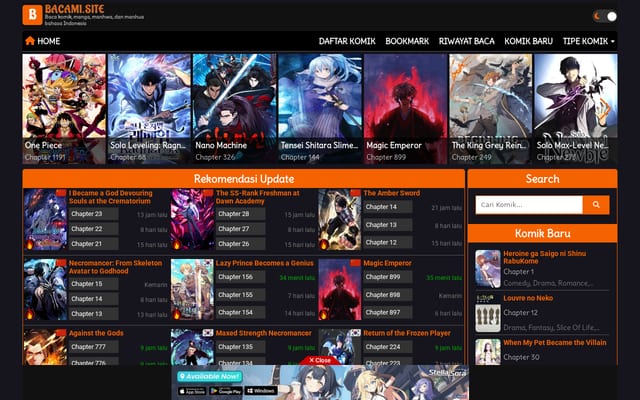Open Louvre no Neko link
The width and height of the screenshot is (640, 400).
pos(528,298)
